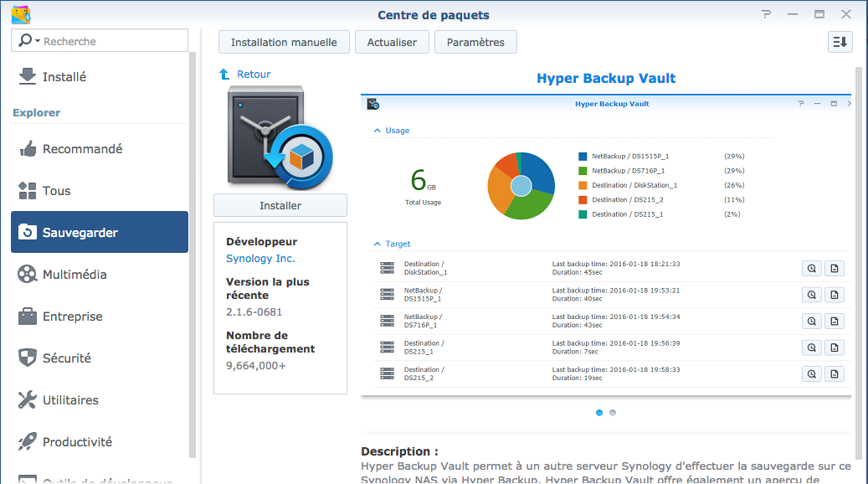This screenshot has width=868, height=484.
Task: Collapse the Target section
Action: click(377, 244)
